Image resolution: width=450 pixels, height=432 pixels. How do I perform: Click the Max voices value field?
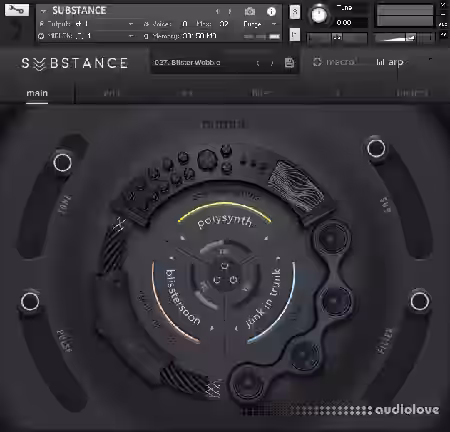tap(224, 24)
